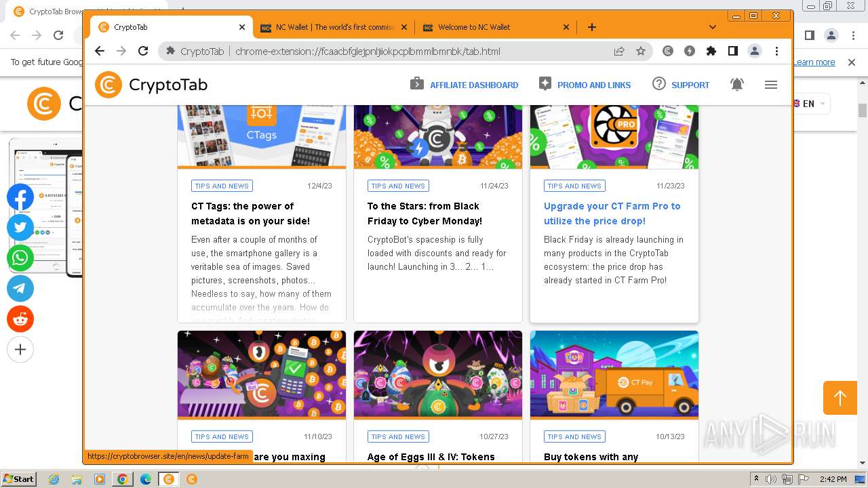This screenshot has width=868, height=488.
Task: Open the Affiliate Dashboard briefcase icon
Action: 417,83
